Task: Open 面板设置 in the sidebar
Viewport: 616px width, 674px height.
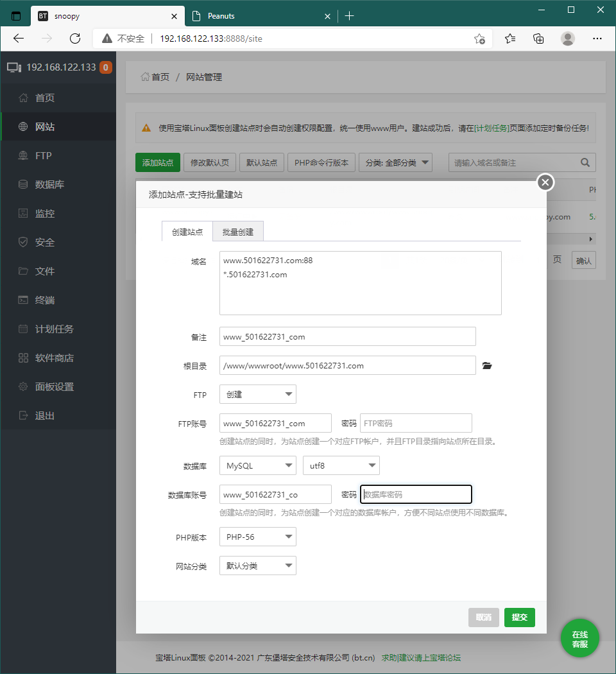Action: [58, 387]
